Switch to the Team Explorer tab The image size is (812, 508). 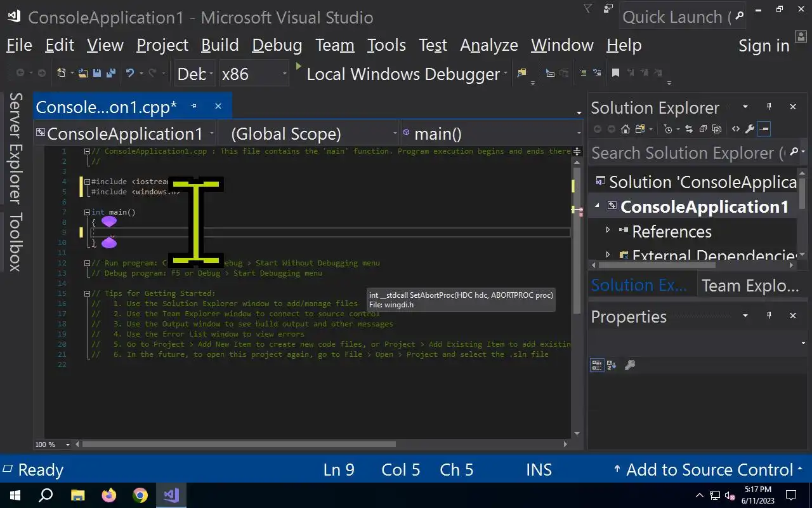pyautogui.click(x=750, y=286)
